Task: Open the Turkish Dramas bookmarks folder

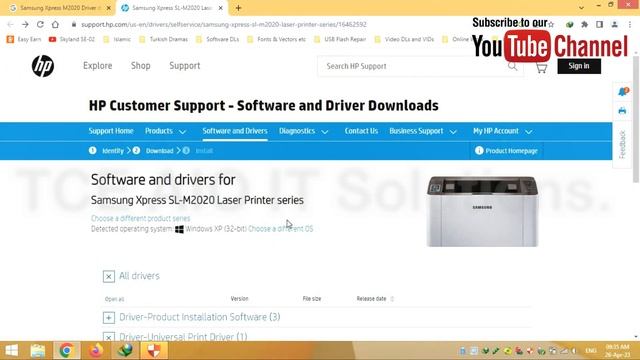Action: click(164, 39)
